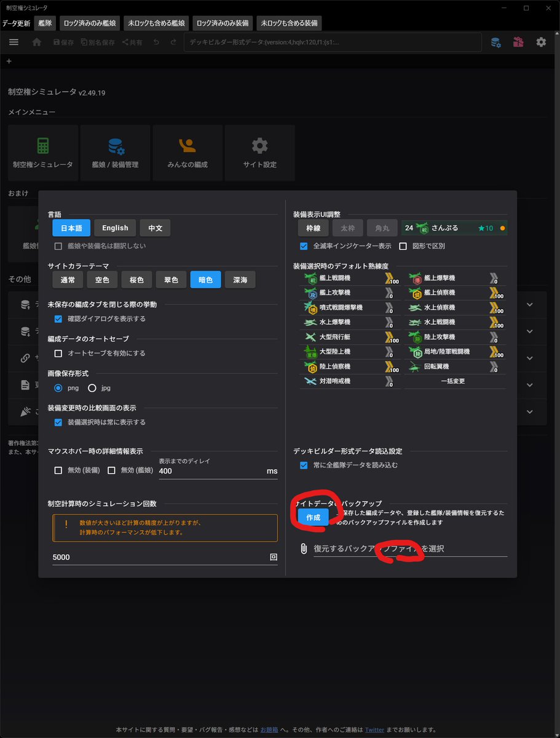Select the jpg image format
Screen dimensions: 560x738
click(92, 388)
